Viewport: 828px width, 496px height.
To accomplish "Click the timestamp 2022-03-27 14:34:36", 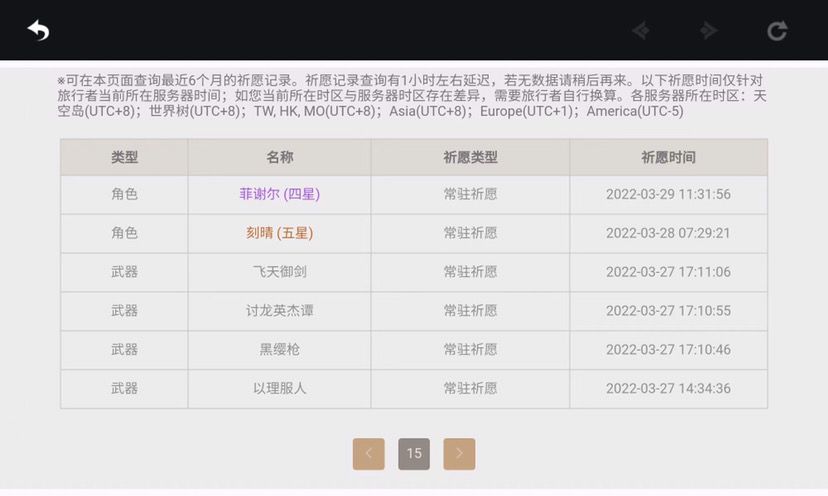I will pyautogui.click(x=668, y=389).
